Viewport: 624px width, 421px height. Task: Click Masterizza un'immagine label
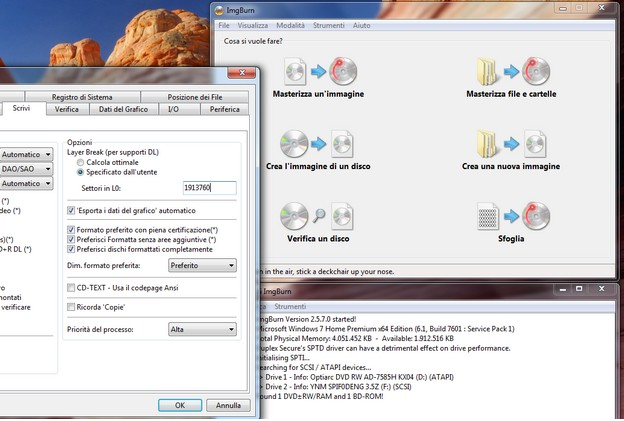pos(318,94)
